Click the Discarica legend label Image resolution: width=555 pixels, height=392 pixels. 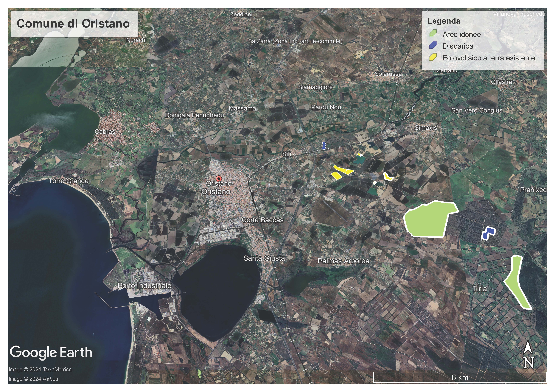click(x=458, y=46)
